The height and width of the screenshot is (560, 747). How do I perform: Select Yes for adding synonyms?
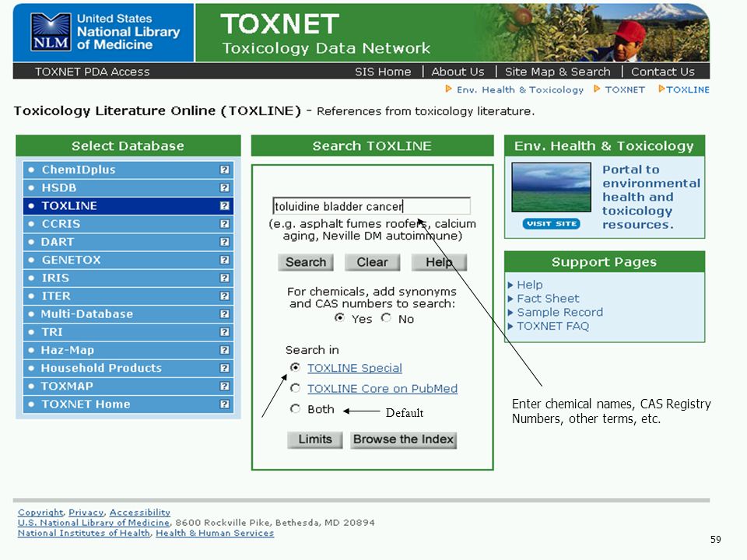339,317
